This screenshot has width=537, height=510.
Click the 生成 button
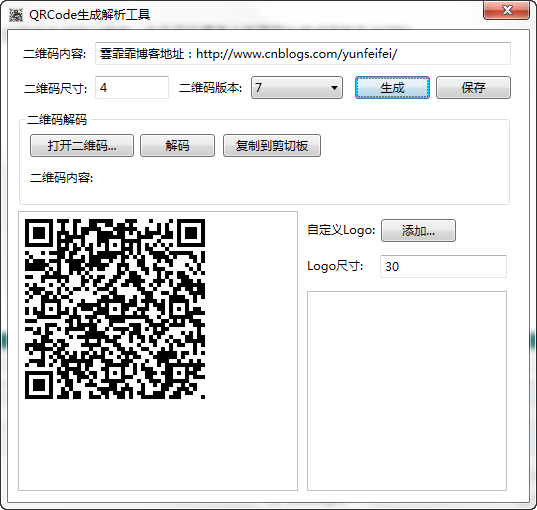[392, 88]
